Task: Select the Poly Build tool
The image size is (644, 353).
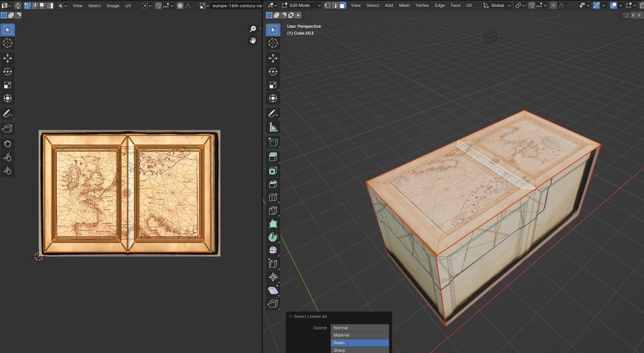Action: click(x=273, y=224)
